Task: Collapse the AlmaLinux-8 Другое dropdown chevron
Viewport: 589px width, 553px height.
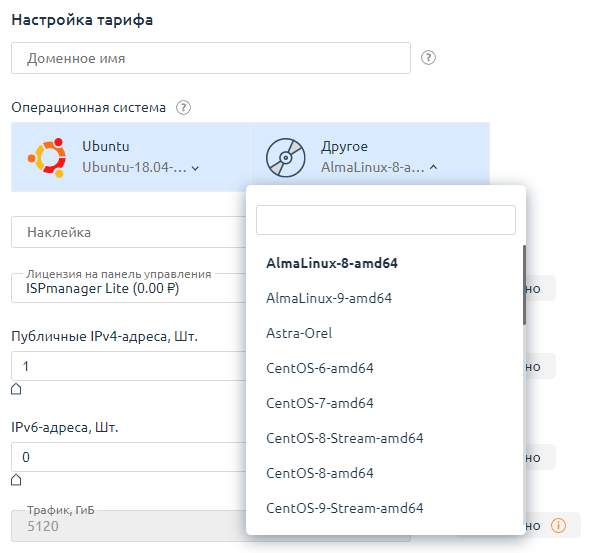Action: 433,167
